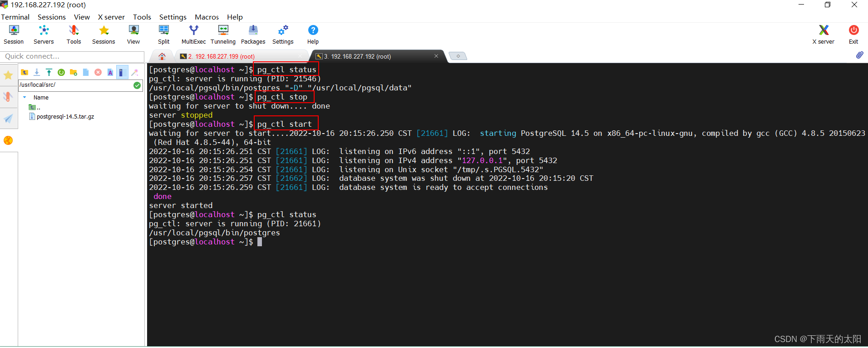Click the home tab icon

click(x=162, y=56)
